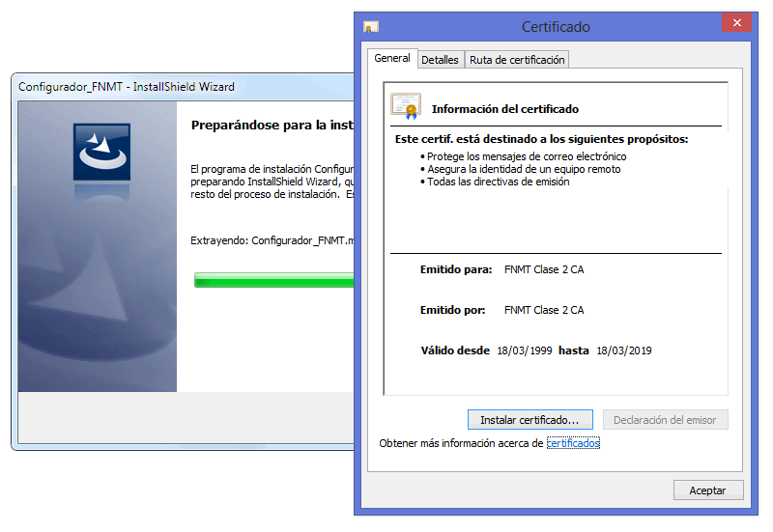Click the 'Protege los mensajes de correo electrónico' line
This screenshot has height=532, width=773.
527,156
